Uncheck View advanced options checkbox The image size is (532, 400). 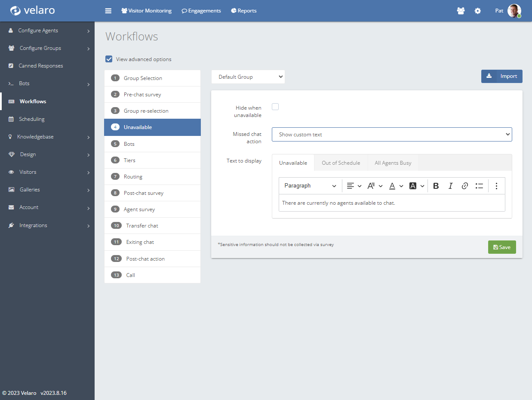(109, 59)
